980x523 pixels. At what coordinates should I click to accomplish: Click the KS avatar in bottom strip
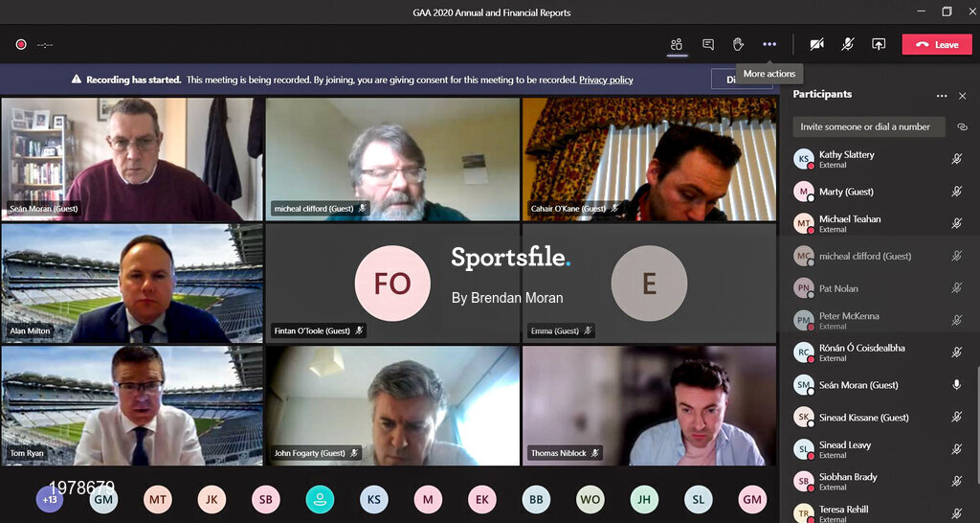click(x=374, y=499)
